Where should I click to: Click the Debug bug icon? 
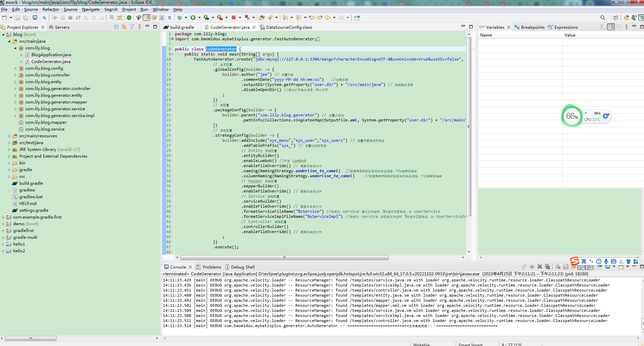coord(179,18)
